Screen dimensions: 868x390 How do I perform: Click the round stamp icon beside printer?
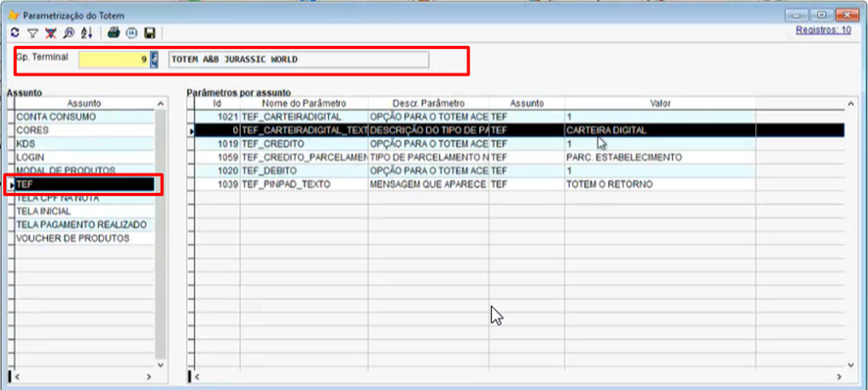[x=131, y=33]
